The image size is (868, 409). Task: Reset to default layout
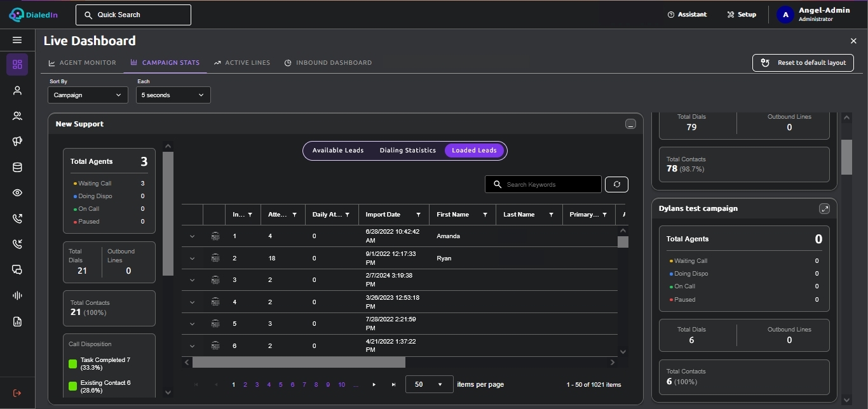pyautogui.click(x=803, y=63)
